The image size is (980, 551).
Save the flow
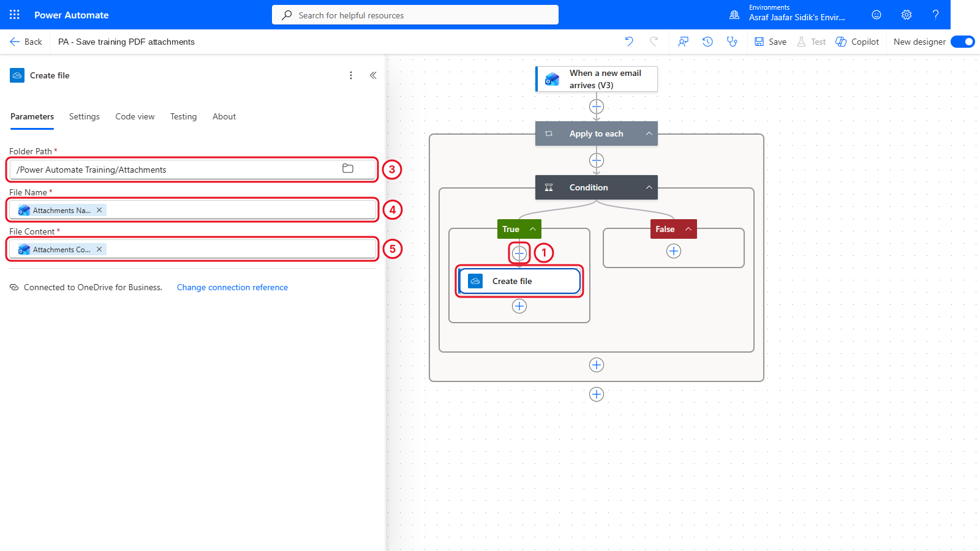[771, 42]
